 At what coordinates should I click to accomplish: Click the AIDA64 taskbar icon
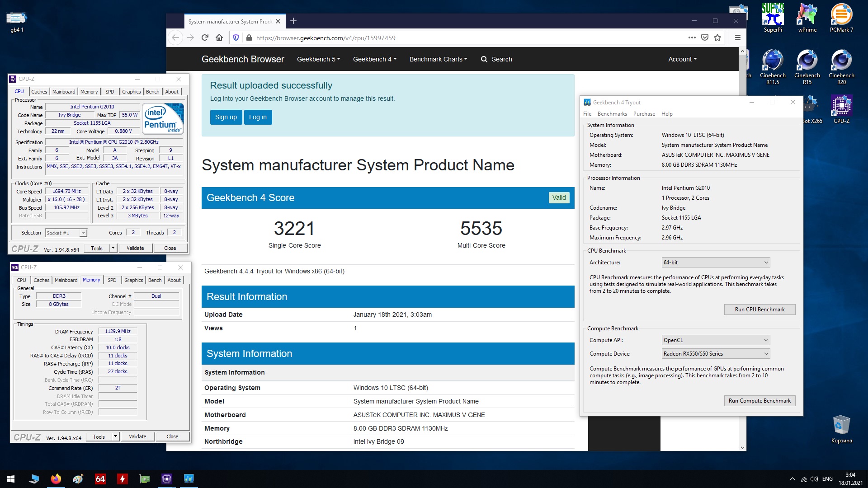click(100, 479)
